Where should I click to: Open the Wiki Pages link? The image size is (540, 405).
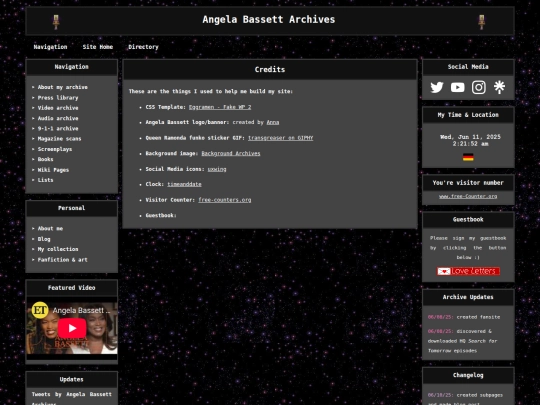(x=53, y=170)
